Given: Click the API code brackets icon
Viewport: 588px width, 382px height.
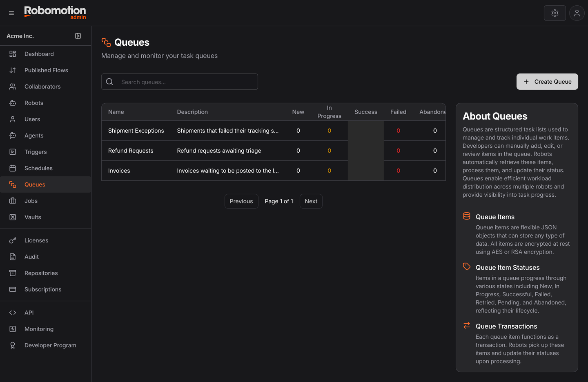Looking at the screenshot, I should coord(13,313).
